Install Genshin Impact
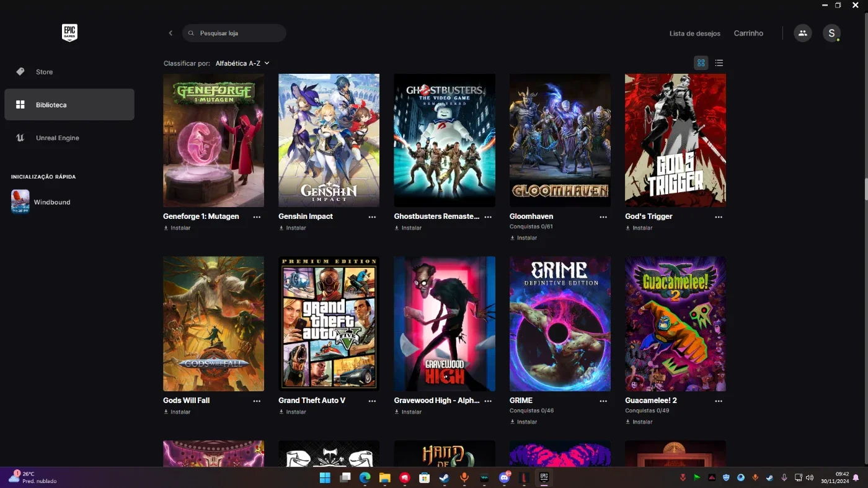The height and width of the screenshot is (488, 868). point(293,228)
